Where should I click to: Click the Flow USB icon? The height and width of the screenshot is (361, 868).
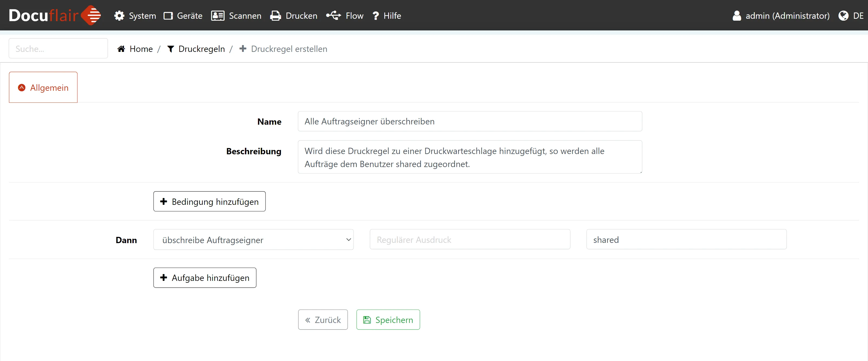click(333, 15)
